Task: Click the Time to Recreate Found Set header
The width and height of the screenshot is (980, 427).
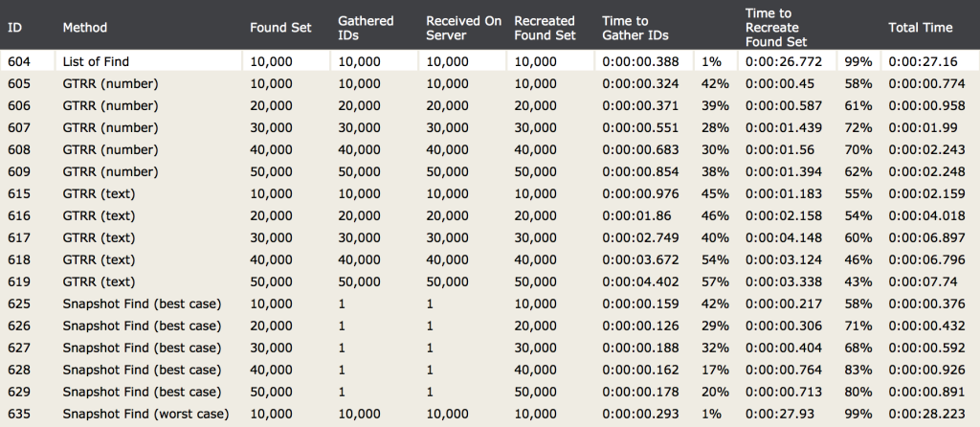Action: (x=775, y=28)
